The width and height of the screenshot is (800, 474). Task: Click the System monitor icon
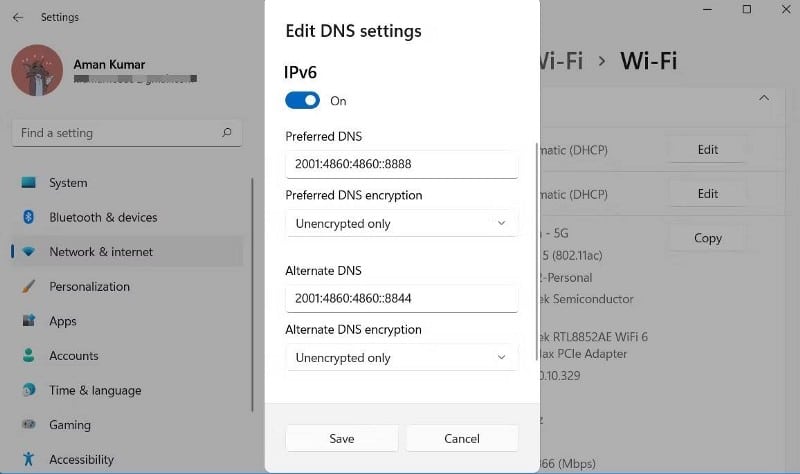point(29,182)
